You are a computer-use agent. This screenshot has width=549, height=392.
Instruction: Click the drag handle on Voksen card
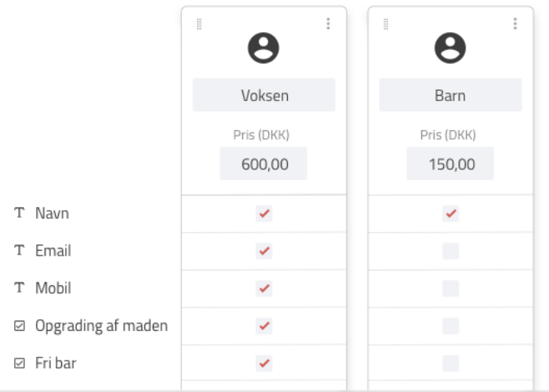pos(199,24)
